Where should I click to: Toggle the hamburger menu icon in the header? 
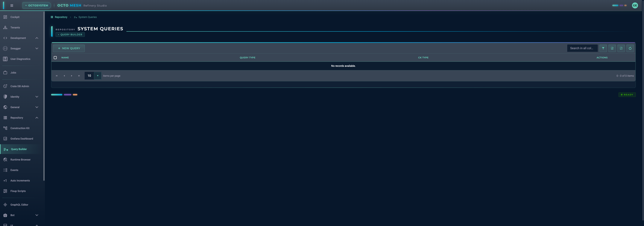[11, 5]
